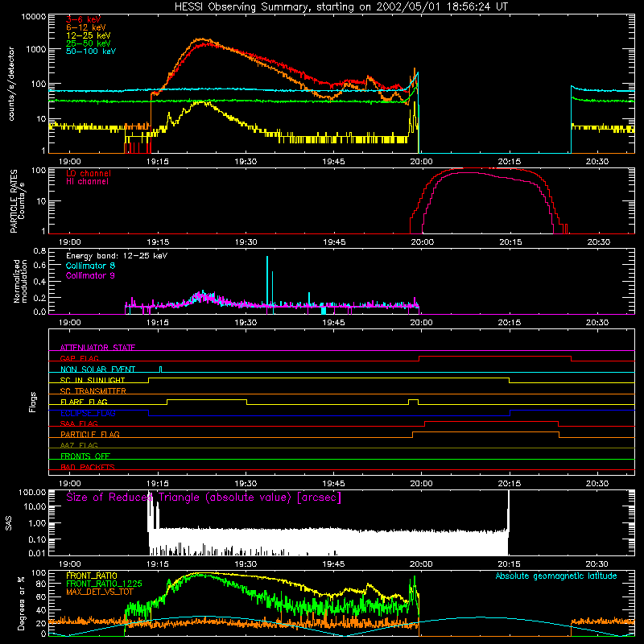Screen dimensions: 644x644
Task: Click the FLARE_FLAG label
Action: point(84,402)
